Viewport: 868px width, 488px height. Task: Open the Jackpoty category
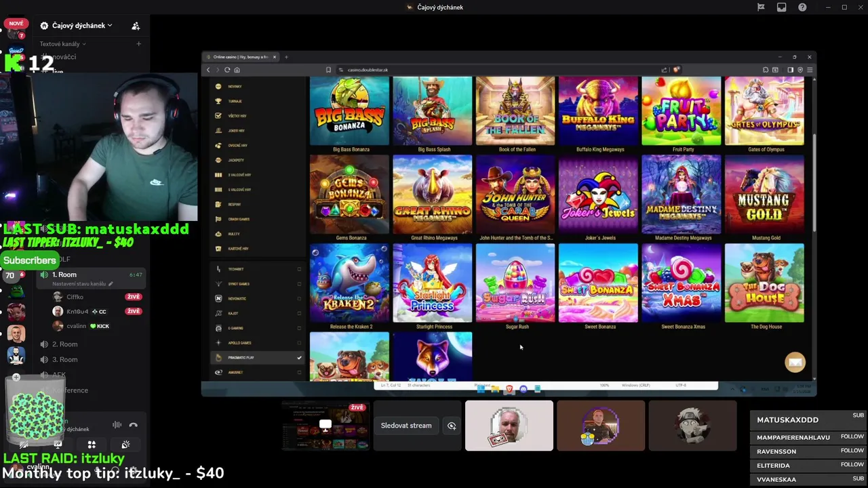(x=235, y=160)
